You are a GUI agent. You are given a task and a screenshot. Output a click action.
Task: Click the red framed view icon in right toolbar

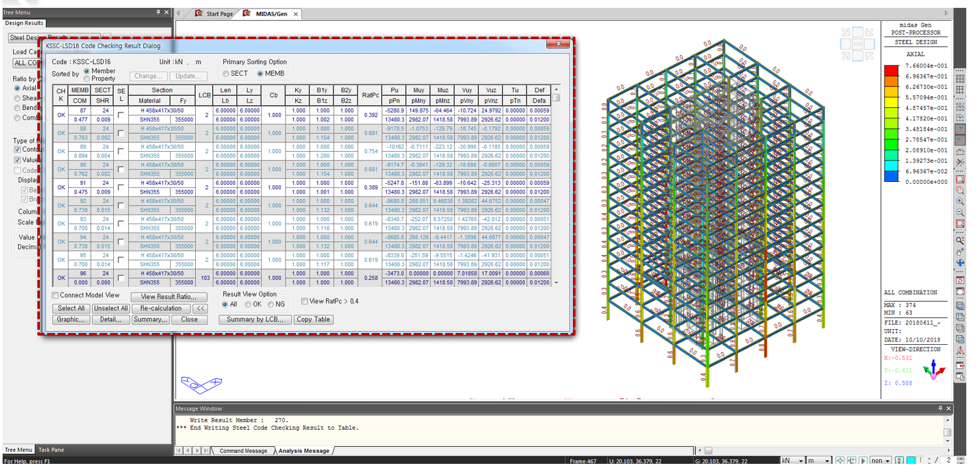coord(960,292)
